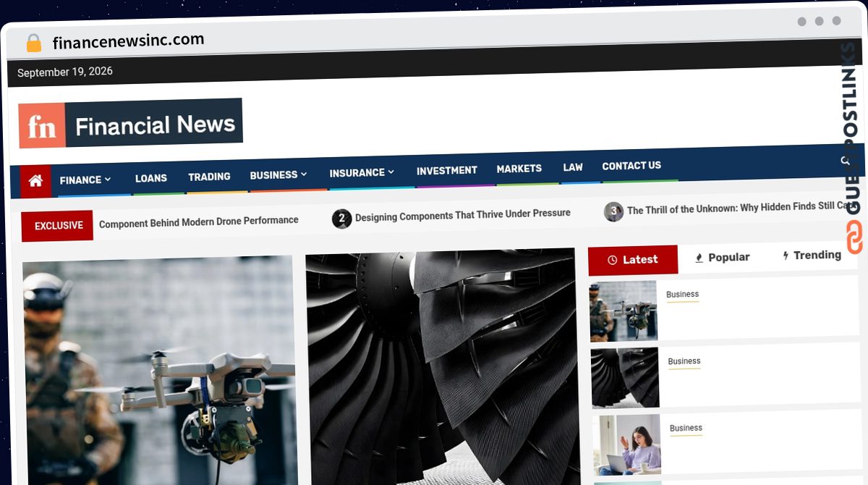Go to the home icon in navbar
The height and width of the screenshot is (485, 868).
point(35,182)
